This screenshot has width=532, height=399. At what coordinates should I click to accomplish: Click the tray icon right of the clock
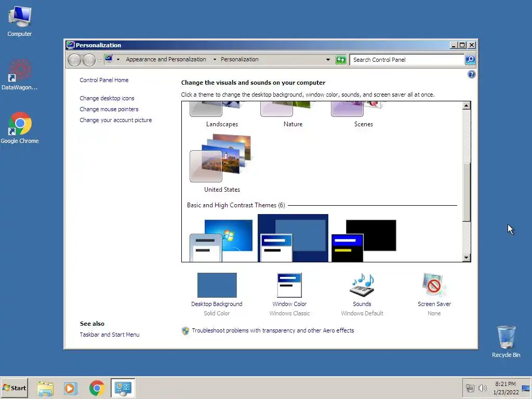click(x=526, y=388)
